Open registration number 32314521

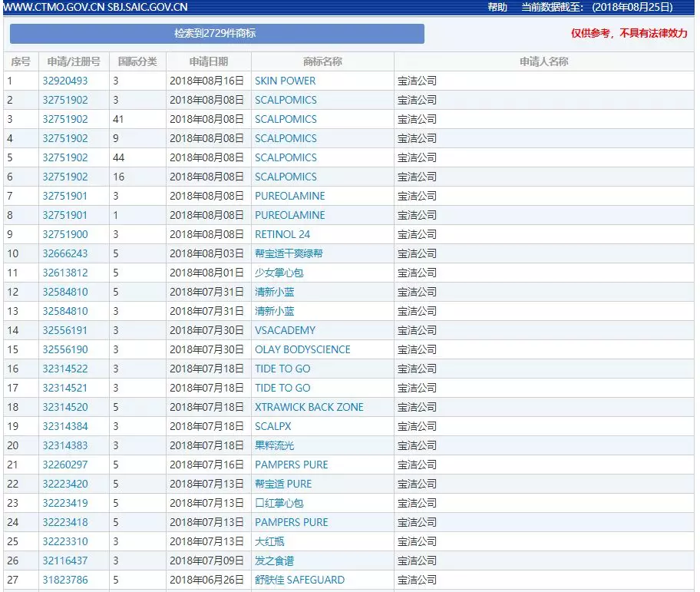coord(65,388)
